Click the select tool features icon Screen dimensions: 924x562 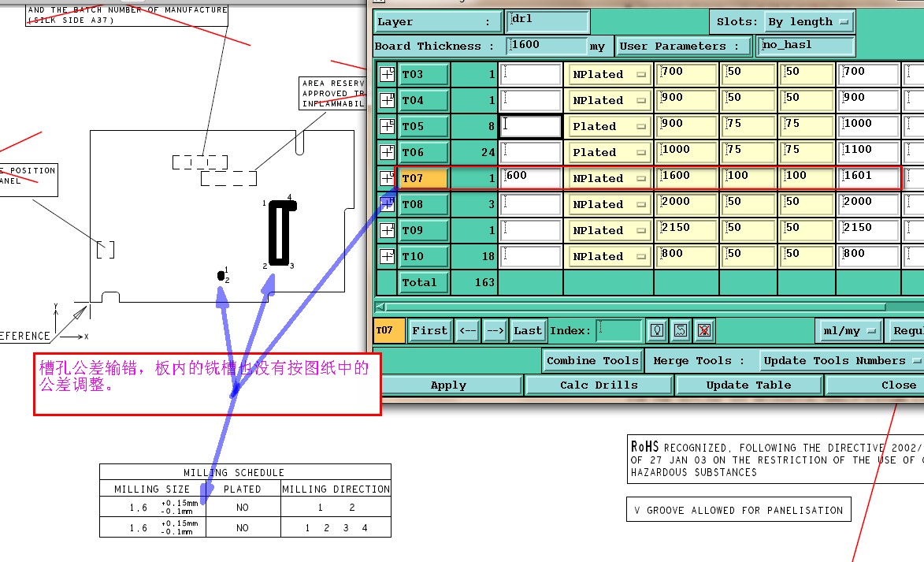click(x=680, y=330)
